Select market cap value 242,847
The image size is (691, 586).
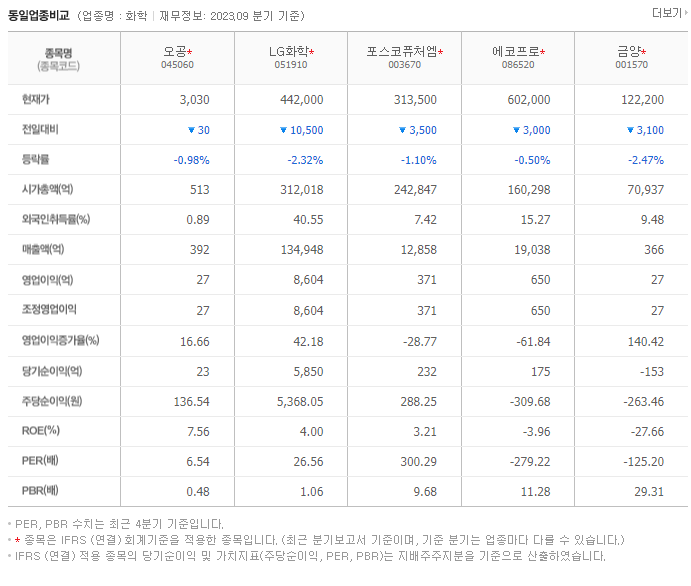[x=416, y=189]
